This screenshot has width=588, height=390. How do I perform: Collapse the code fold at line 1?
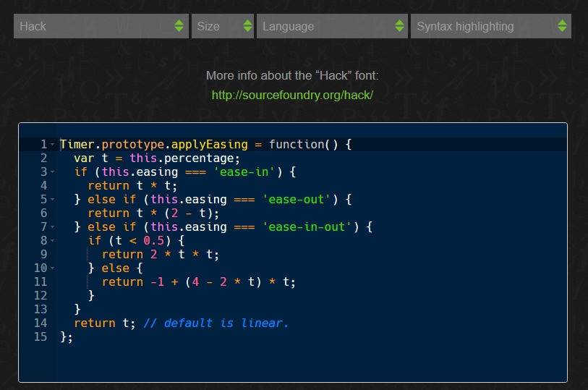pos(53,145)
